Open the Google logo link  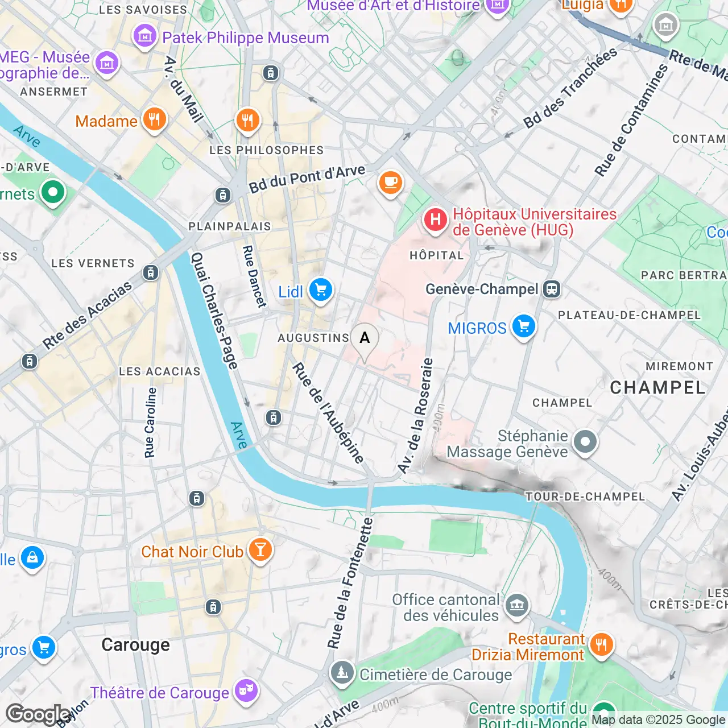coord(38,714)
